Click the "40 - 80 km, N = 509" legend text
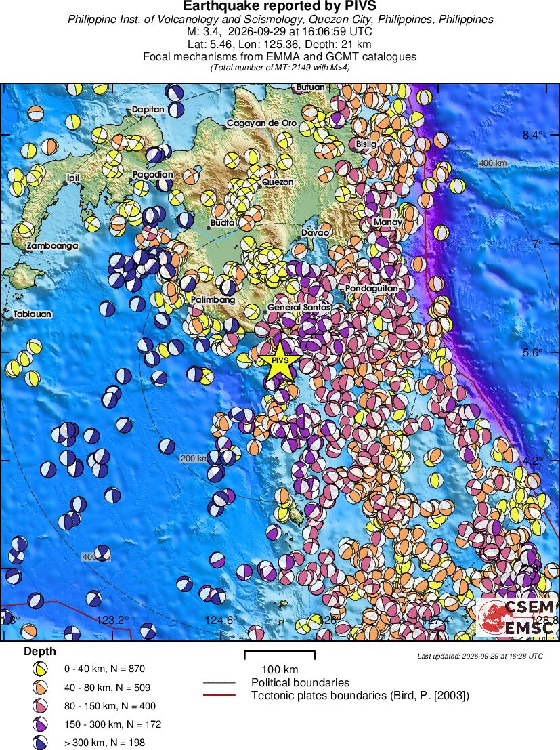The height and width of the screenshot is (750, 560). [108, 688]
